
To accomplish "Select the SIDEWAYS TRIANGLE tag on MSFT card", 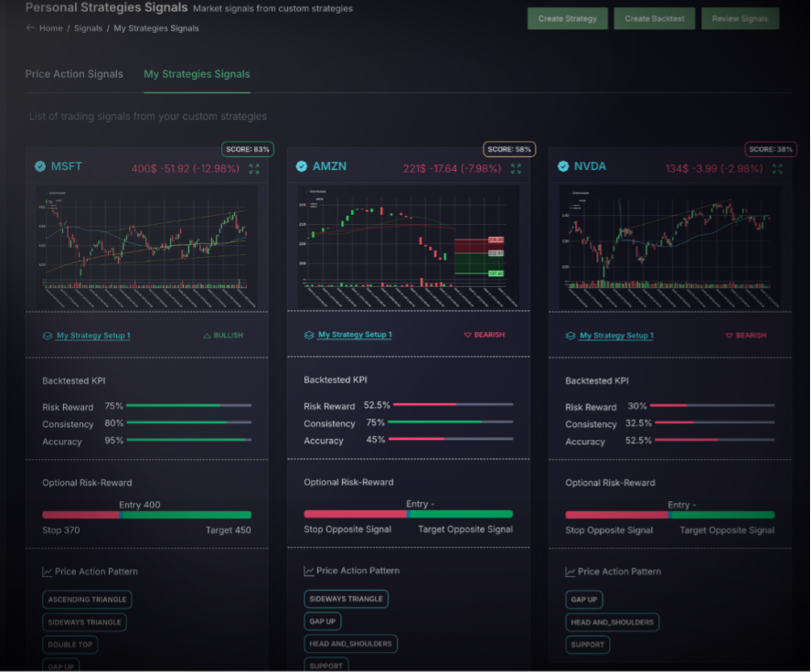I will click(84, 623).
